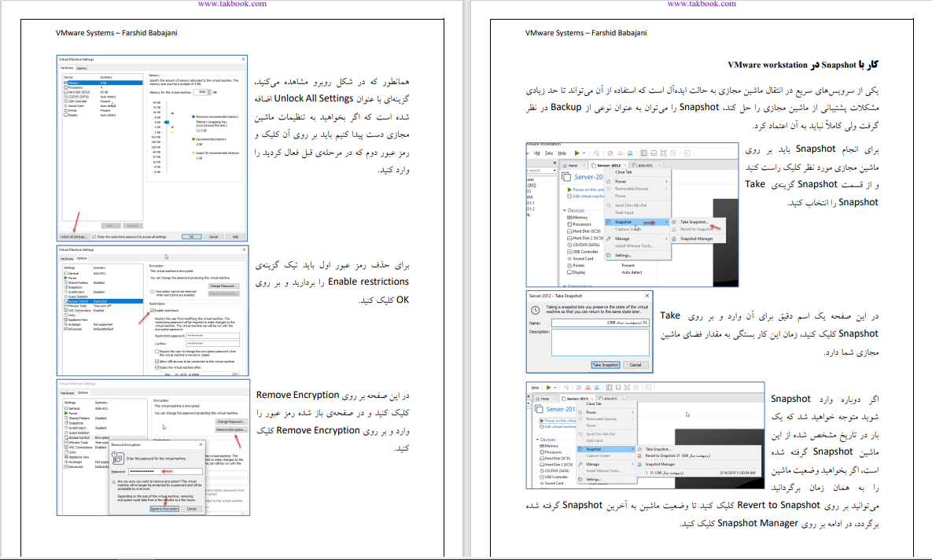The image size is (932, 560).
Task: Click the dated 'Revert to Snapshot' menu entry in the figure
Action: (x=677, y=456)
